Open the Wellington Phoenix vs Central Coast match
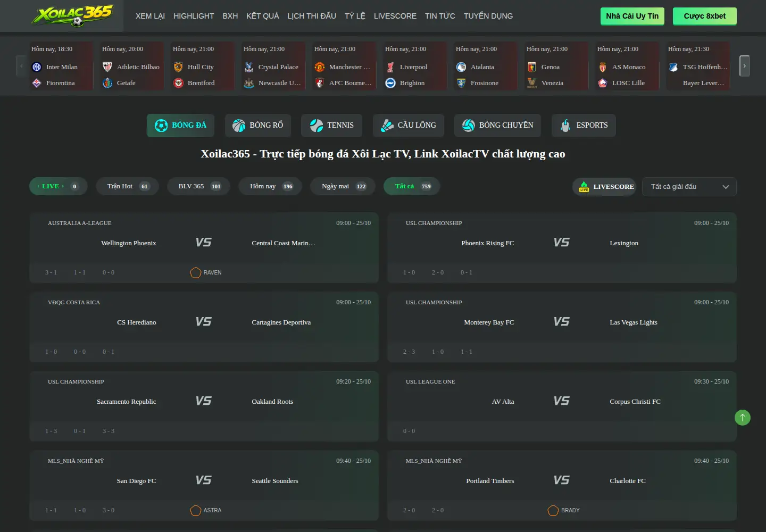The height and width of the screenshot is (532, 766). click(x=204, y=248)
